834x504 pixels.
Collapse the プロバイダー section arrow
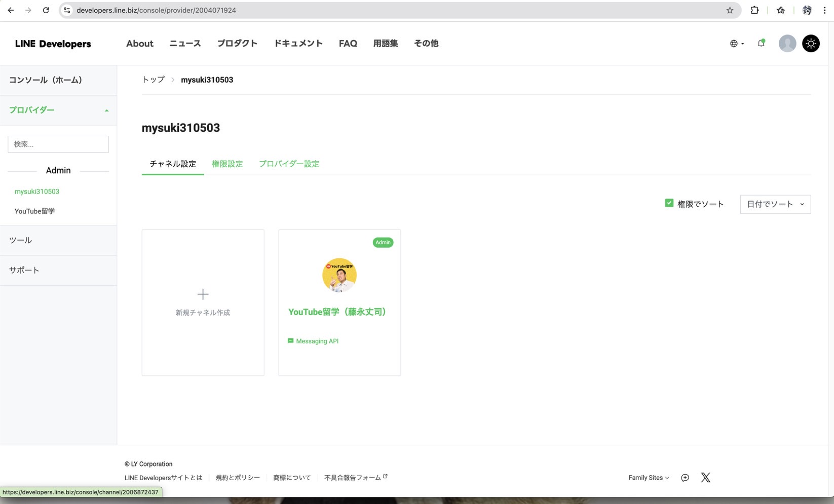point(106,110)
